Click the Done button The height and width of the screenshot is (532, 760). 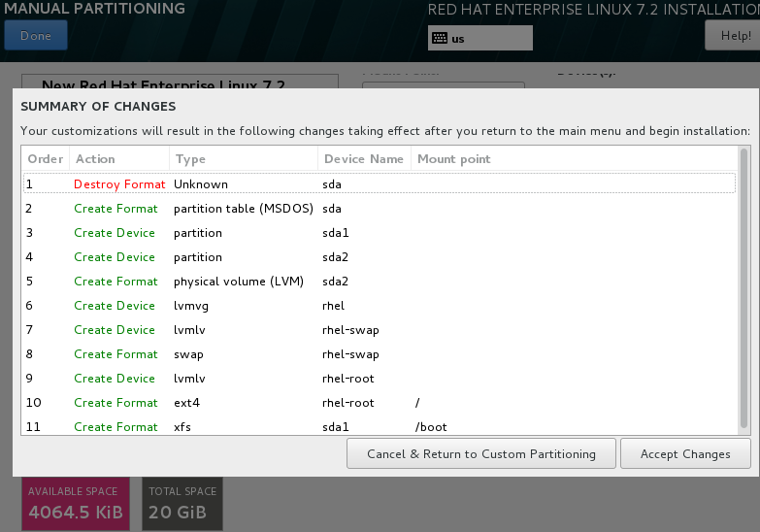(x=36, y=35)
